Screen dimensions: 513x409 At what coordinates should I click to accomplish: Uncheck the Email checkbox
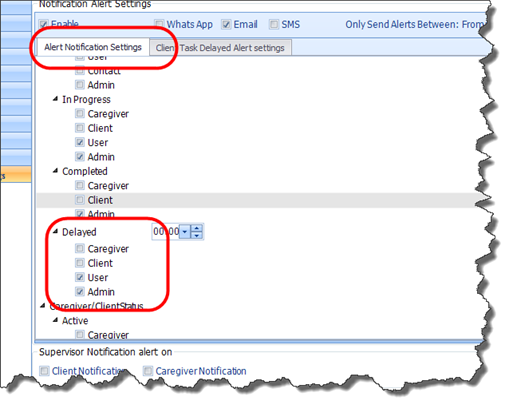(226, 24)
